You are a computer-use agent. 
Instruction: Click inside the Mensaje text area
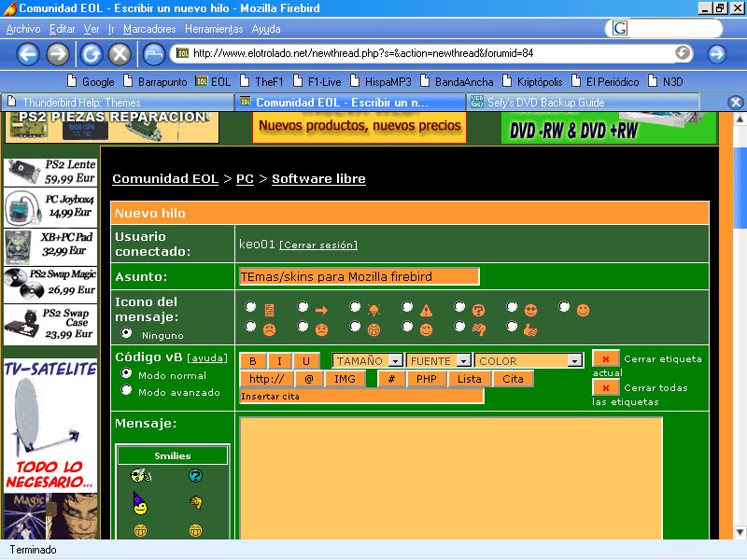point(451,478)
